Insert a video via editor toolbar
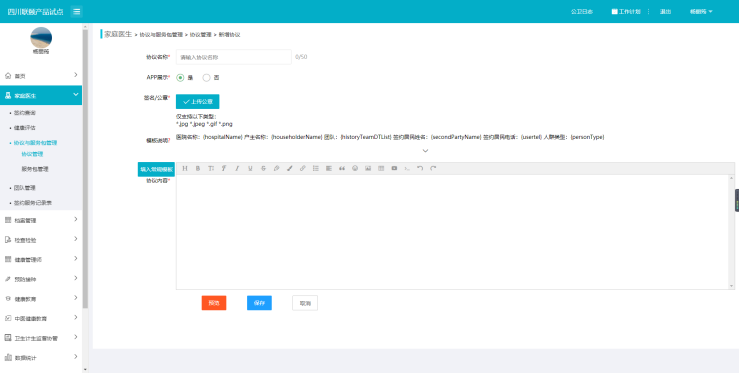Viewport: 740px width, 374px height. click(394, 169)
